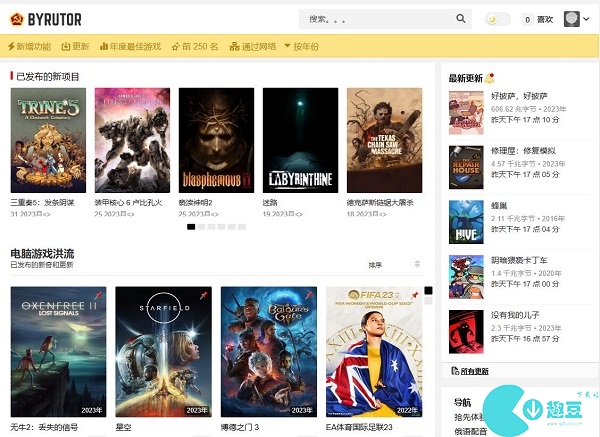Click the 蜂巢 update title
This screenshot has height=437, width=600.
(499, 206)
